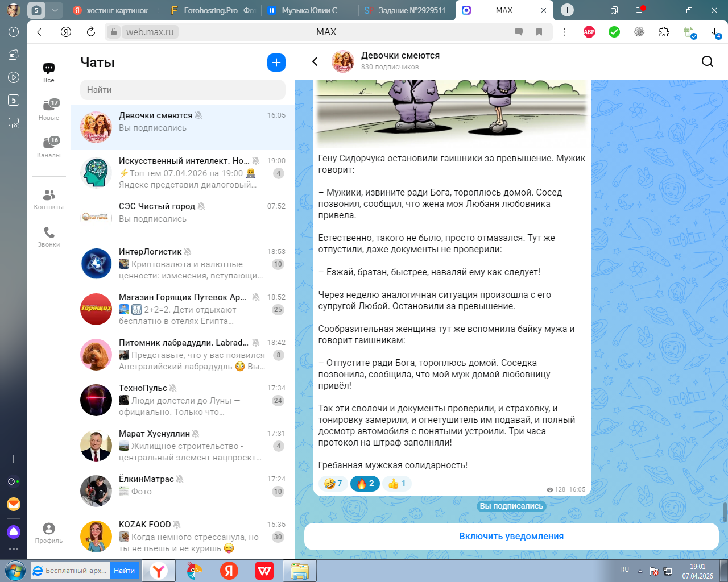Add a new item with the sidebar plus
This screenshot has width=728, height=582.
point(14,459)
